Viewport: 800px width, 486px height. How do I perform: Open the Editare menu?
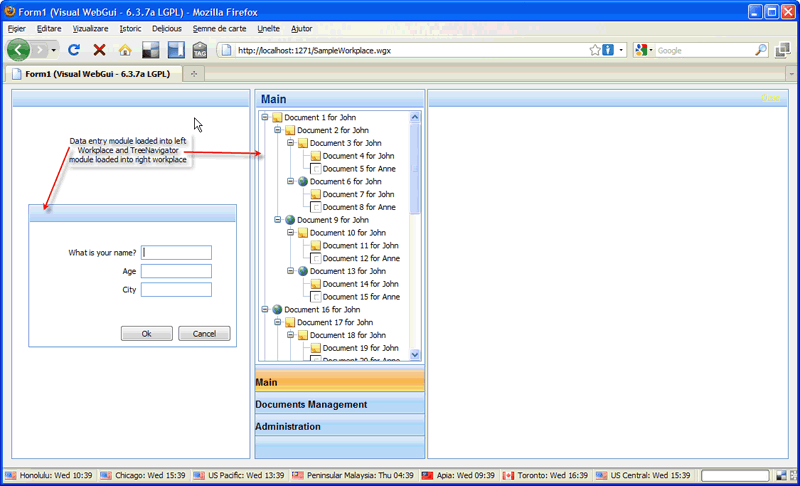tap(49, 29)
